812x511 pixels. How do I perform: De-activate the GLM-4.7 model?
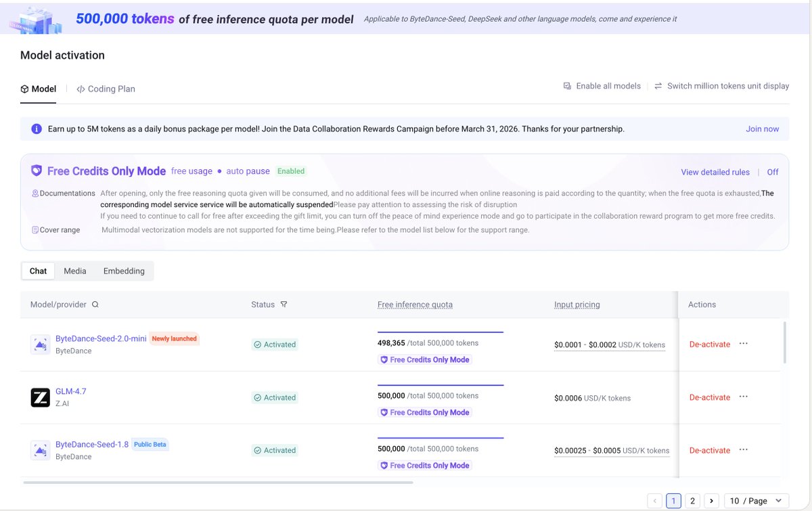[x=710, y=397]
